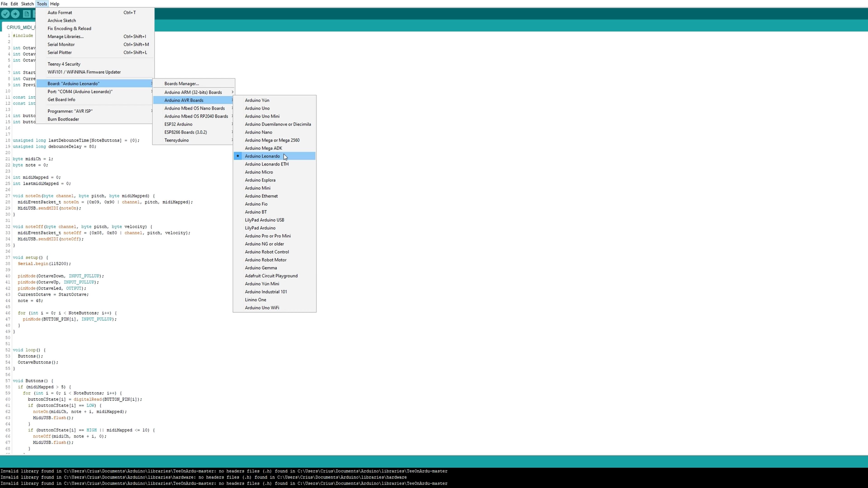Select the Arduino Leonardo radio option
868x488 pixels.
pos(262,156)
